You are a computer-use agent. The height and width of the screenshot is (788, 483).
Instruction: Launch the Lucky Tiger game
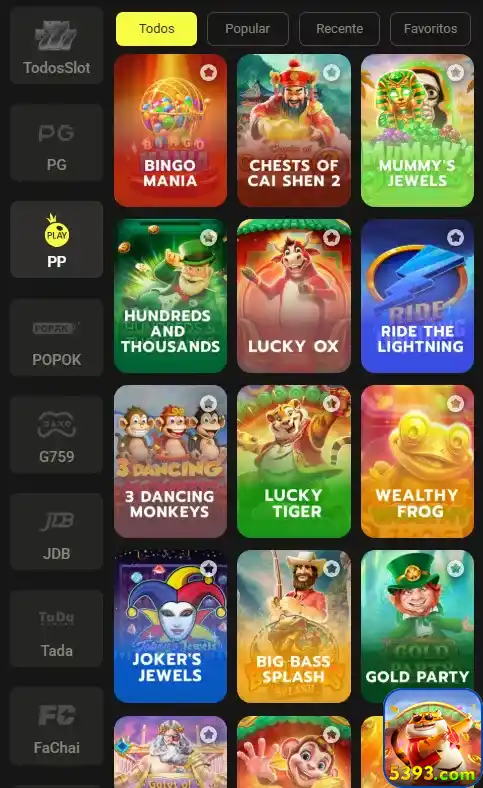point(294,461)
